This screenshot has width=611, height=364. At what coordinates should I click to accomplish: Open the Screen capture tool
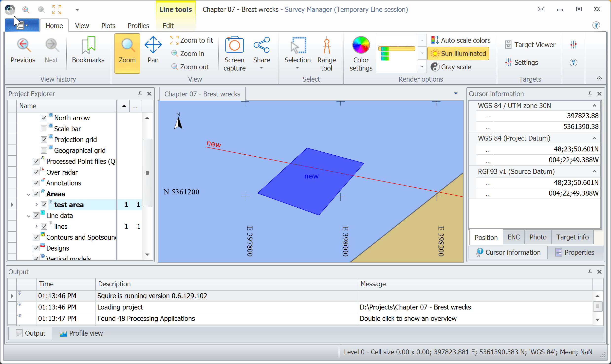[x=234, y=53]
